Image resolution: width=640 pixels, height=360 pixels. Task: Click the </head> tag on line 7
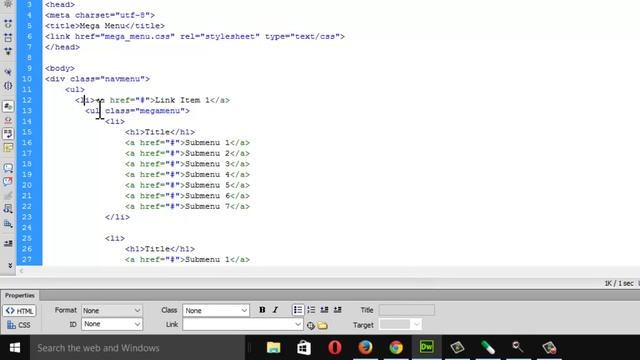(x=62, y=47)
